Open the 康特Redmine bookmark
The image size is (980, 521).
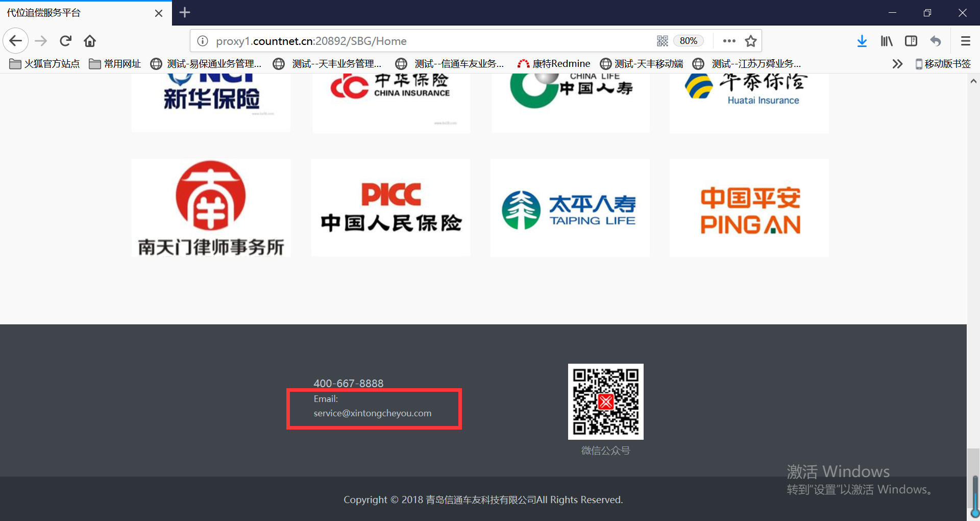(554, 64)
